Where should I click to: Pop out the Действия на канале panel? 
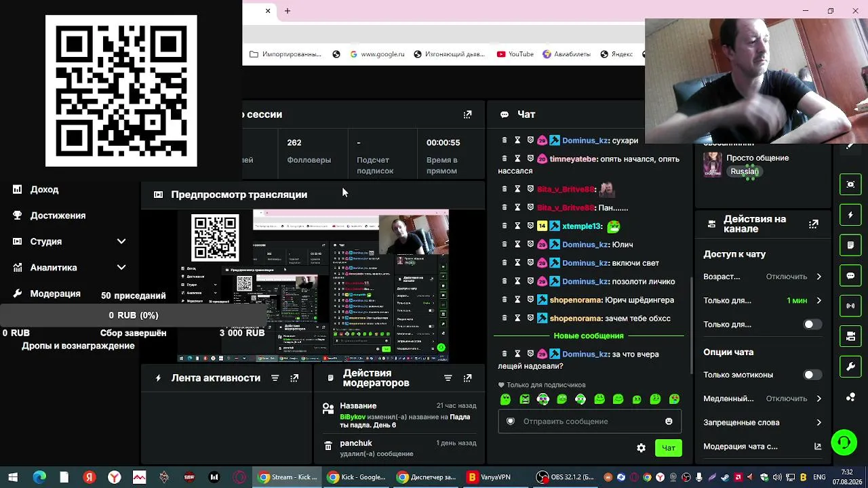pyautogui.click(x=813, y=224)
